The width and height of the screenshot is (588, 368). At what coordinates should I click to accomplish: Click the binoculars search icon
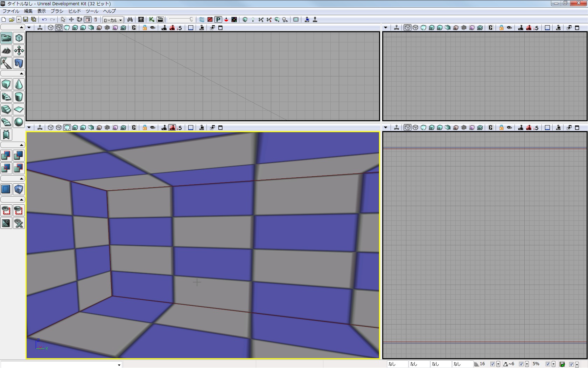click(130, 20)
